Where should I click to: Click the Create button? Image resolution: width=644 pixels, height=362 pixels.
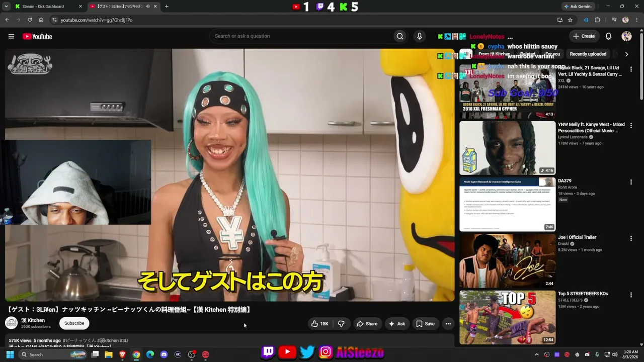coord(584,36)
